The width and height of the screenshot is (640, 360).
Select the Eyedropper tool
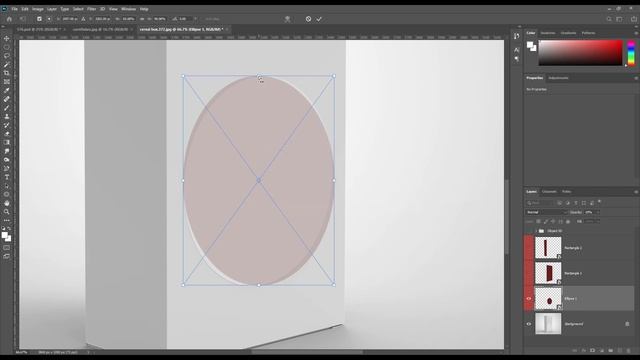click(7, 90)
